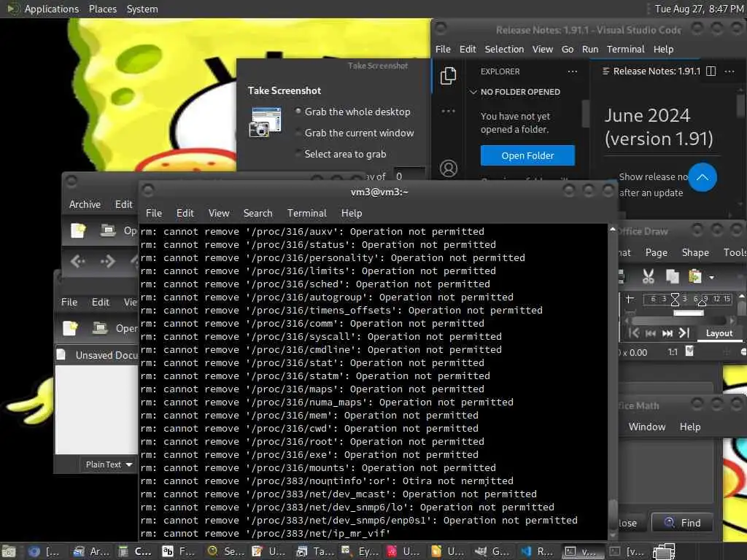Open Page menu in LibreOffice Draw
The image size is (747, 560).
[656, 252]
